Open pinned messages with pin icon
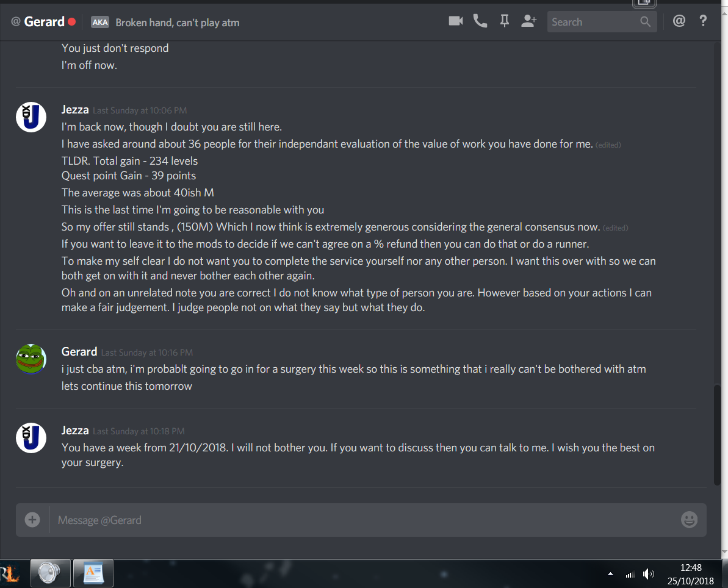Viewport: 728px width, 588px height. tap(504, 21)
